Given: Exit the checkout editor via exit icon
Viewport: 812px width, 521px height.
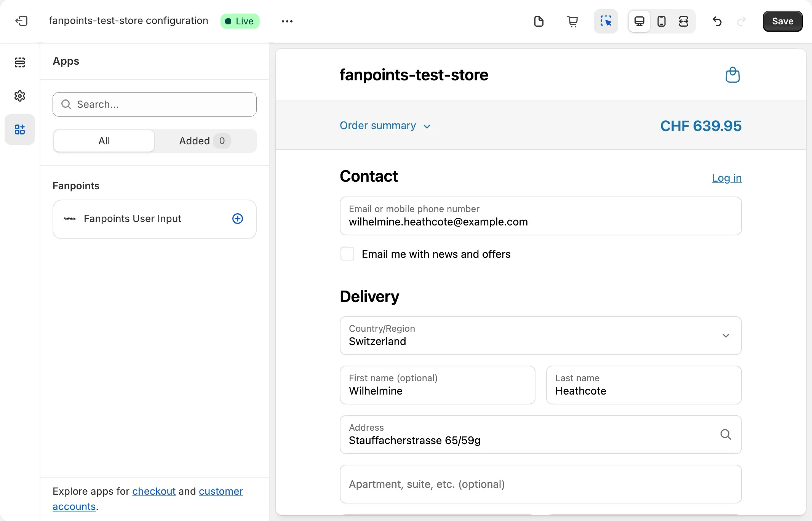Looking at the screenshot, I should point(21,21).
